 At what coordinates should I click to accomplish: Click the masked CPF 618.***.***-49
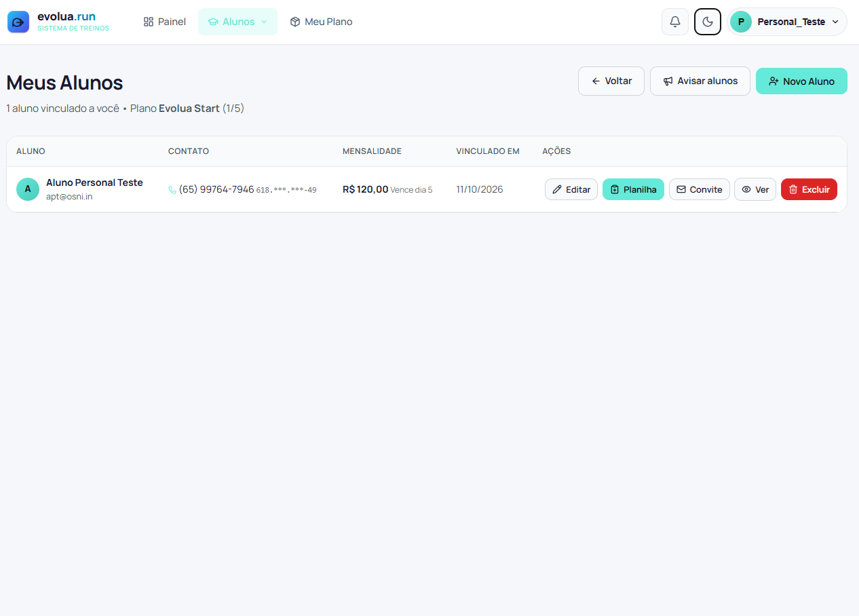click(286, 190)
